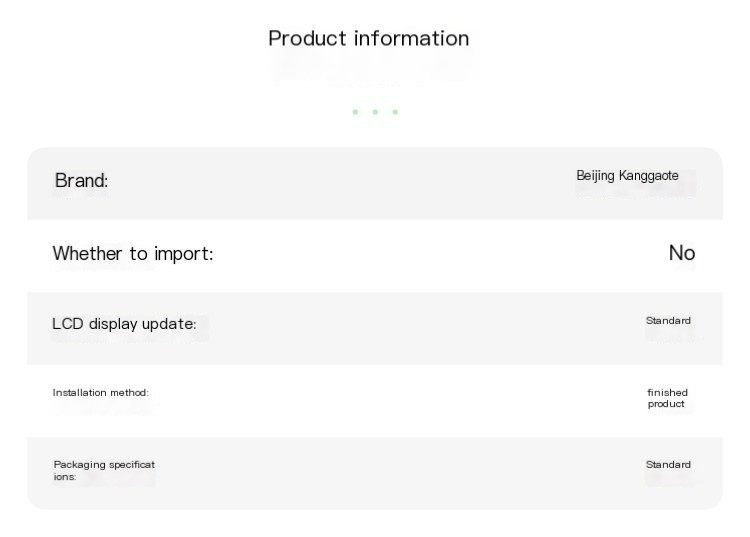
Task: Select the Brand label
Action: click(82, 181)
